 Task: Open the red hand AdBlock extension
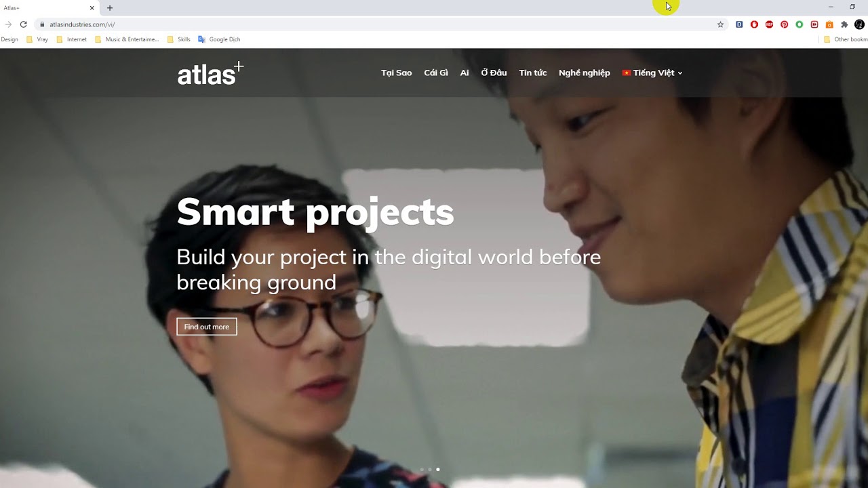point(754,24)
